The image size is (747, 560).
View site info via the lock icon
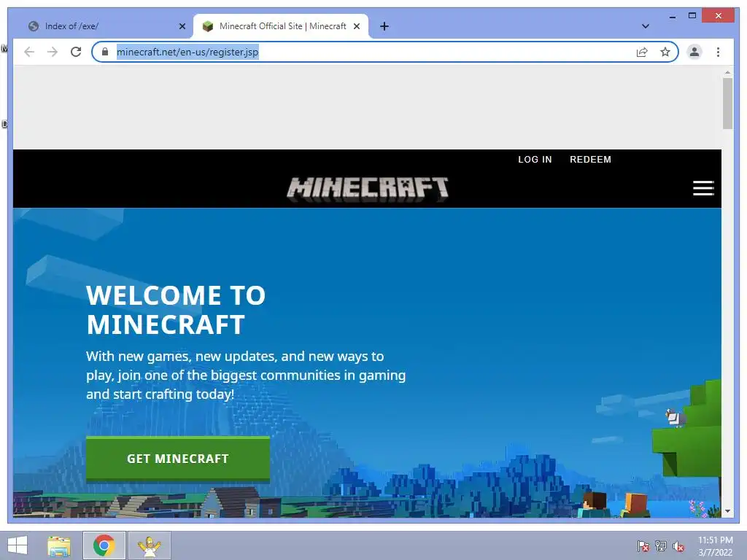coord(105,52)
